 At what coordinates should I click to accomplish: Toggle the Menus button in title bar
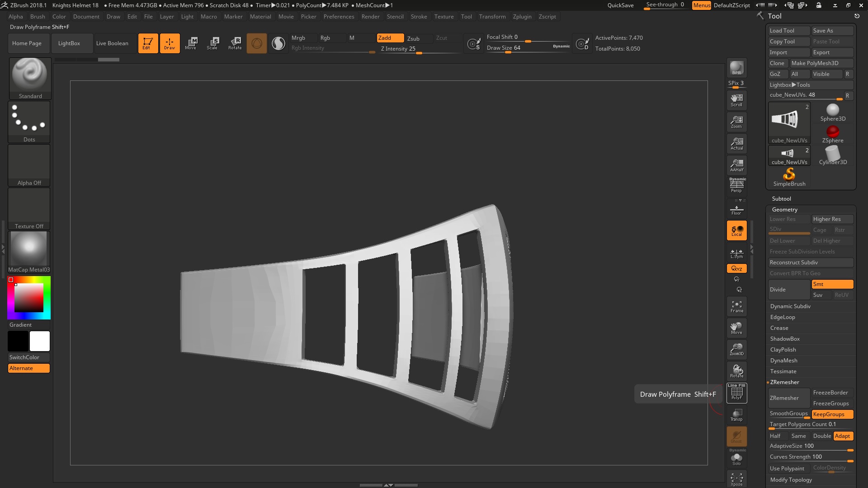702,5
